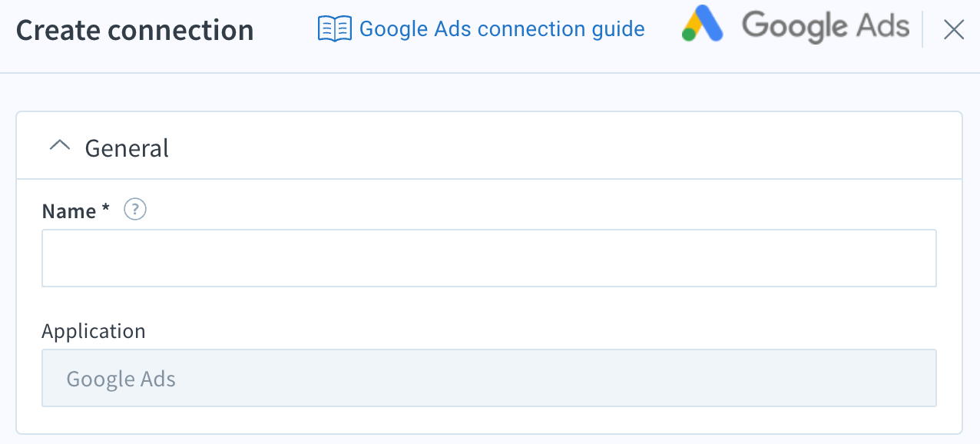Image resolution: width=980 pixels, height=444 pixels.
Task: Focus the Name input field
Action: [489, 258]
